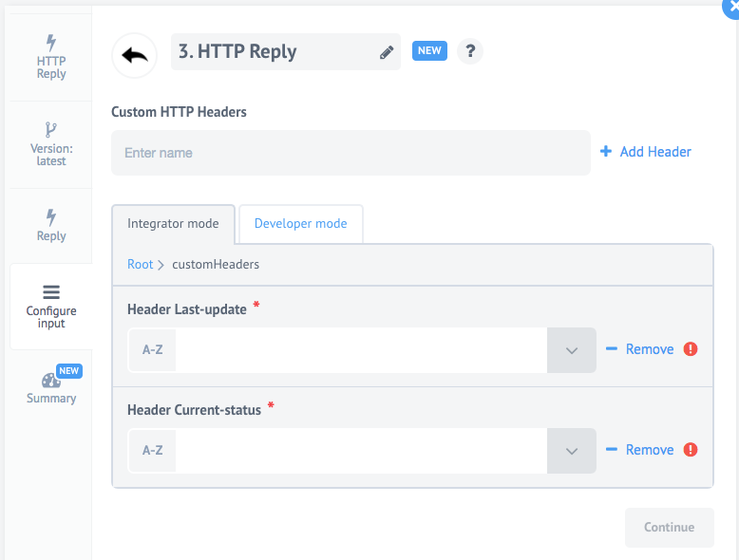
Task: Click the Continue button
Action: pyautogui.click(x=670, y=528)
